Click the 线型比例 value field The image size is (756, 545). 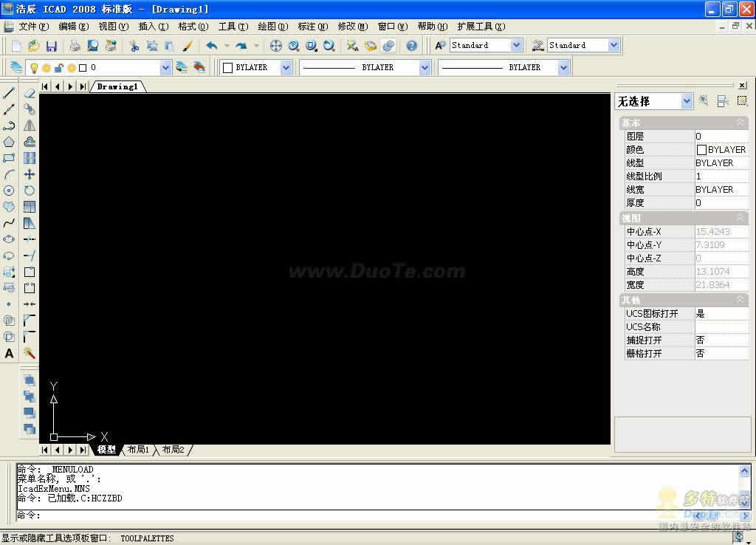click(x=721, y=176)
